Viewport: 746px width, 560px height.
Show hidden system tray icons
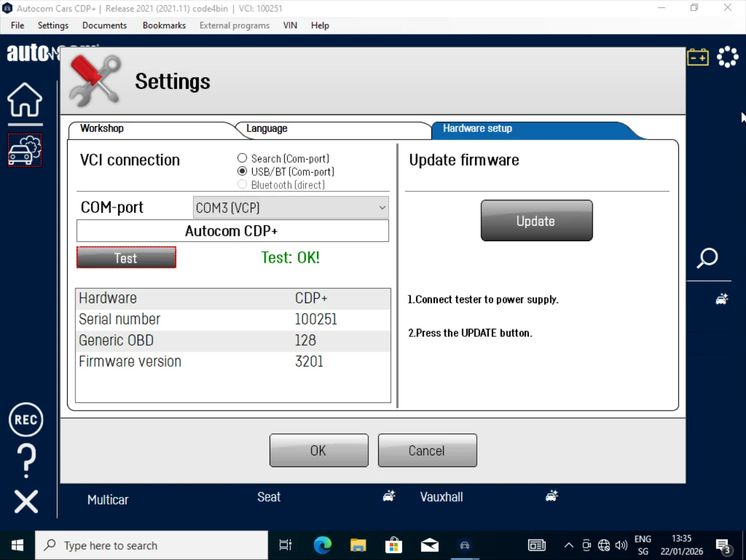[569, 545]
